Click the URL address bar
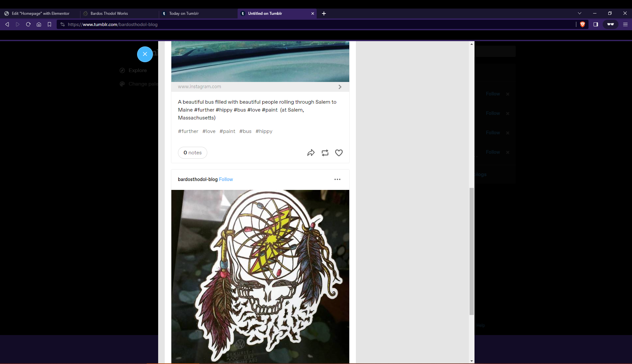The image size is (632, 364). (x=316, y=24)
